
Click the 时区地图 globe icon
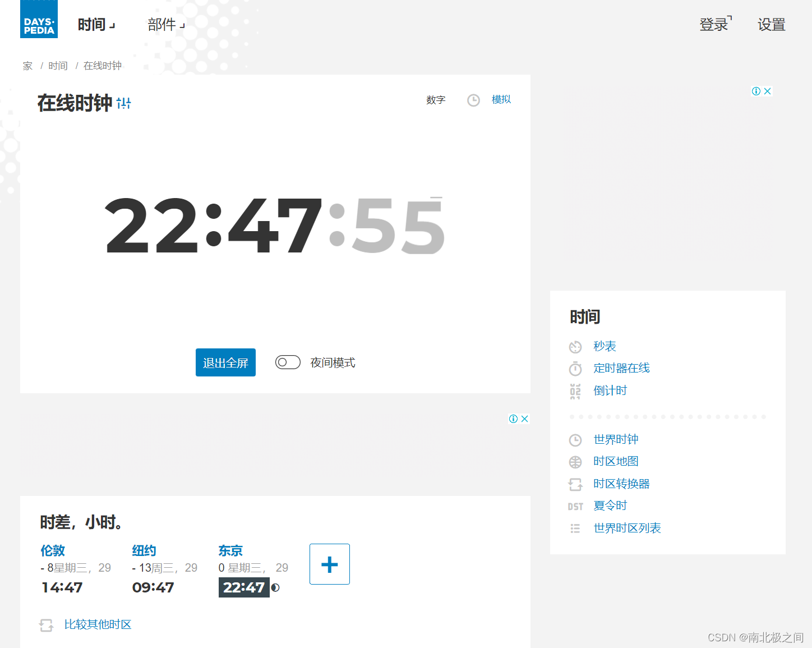tap(575, 462)
